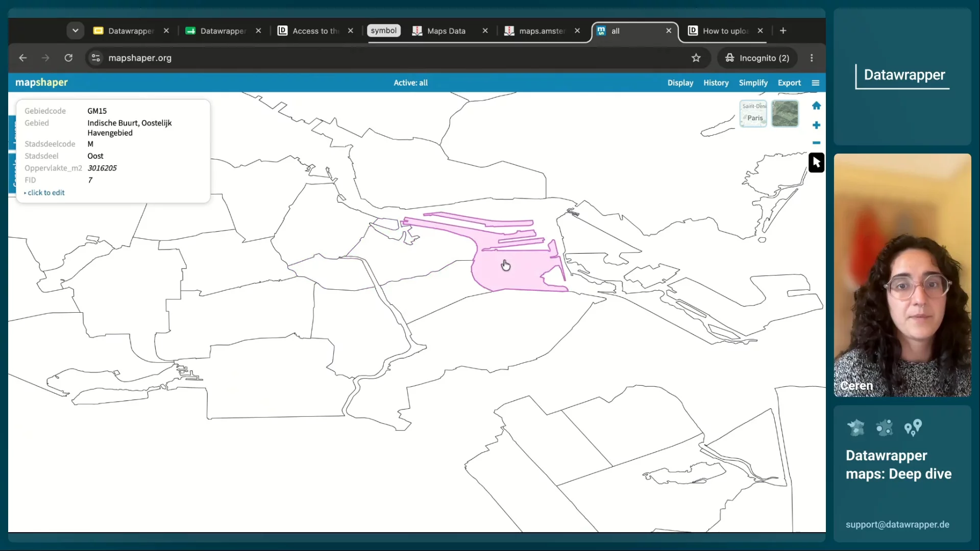980x551 pixels.
Task: Open the Export menu
Action: click(789, 83)
